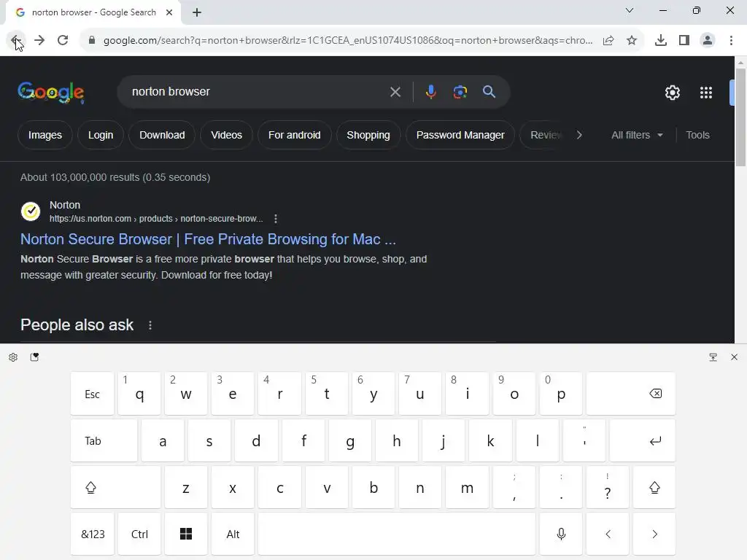The image size is (747, 560).
Task: Tap the question mark key
Action: pyautogui.click(x=608, y=487)
